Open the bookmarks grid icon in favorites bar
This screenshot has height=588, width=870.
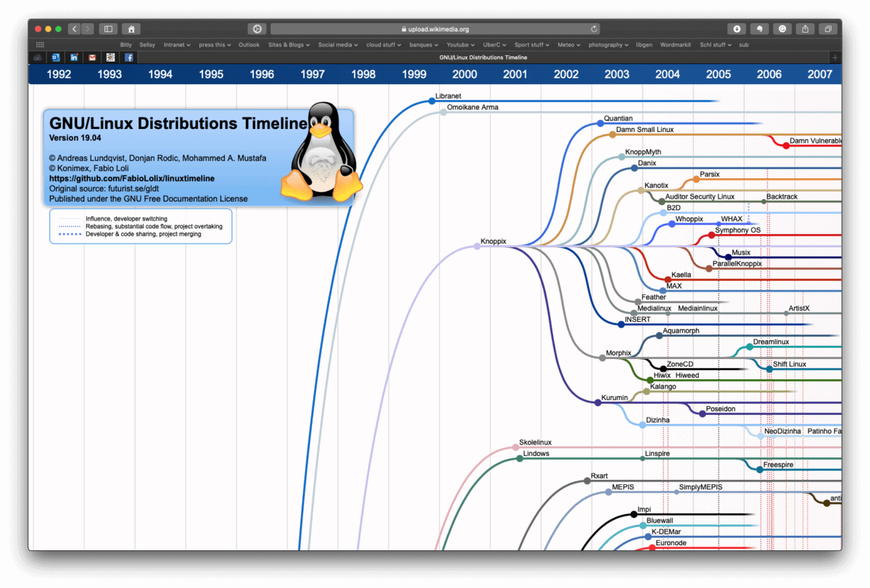click(40, 45)
